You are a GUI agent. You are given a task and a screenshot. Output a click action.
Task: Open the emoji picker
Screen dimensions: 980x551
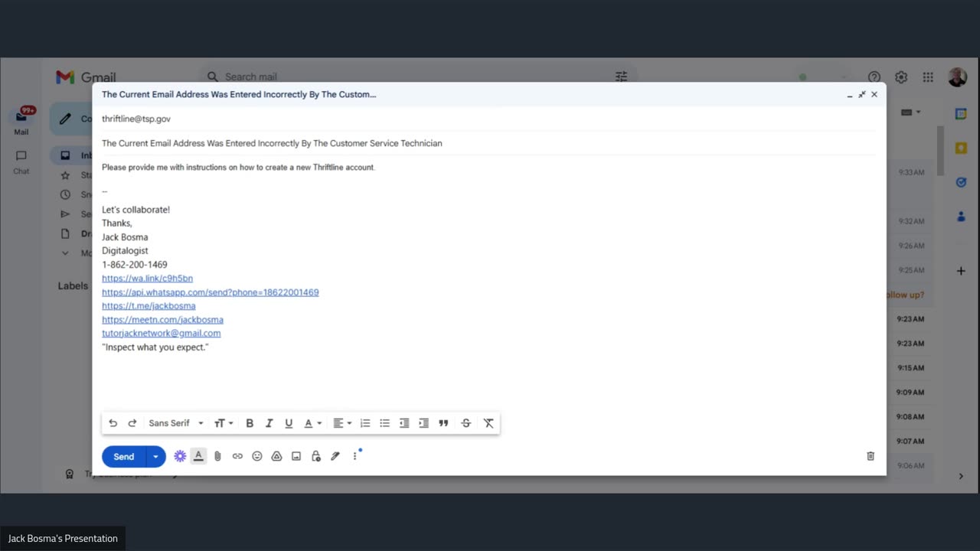(x=257, y=456)
